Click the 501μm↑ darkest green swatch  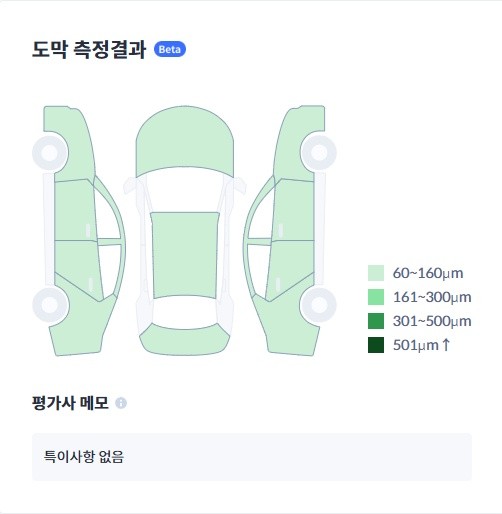[x=376, y=345]
